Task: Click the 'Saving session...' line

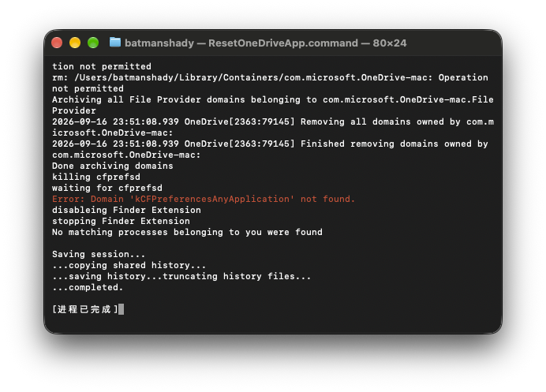Action: [99, 254]
